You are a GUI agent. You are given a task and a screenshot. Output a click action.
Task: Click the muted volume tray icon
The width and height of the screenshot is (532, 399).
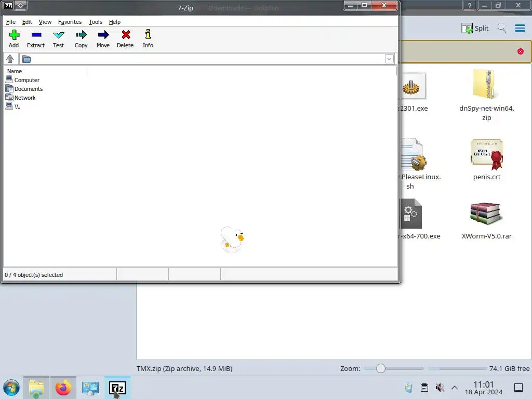point(440,388)
